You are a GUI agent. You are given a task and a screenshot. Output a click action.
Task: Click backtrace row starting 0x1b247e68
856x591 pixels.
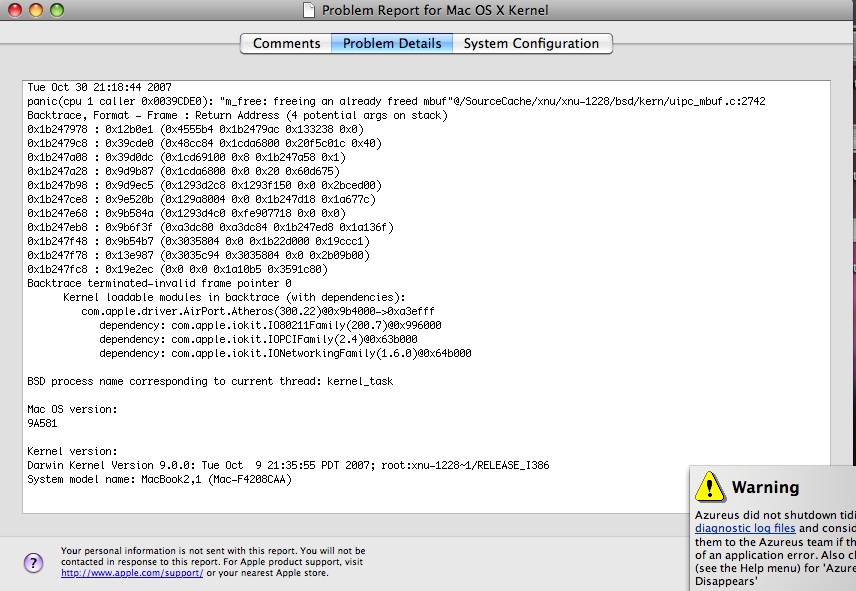coord(187,213)
